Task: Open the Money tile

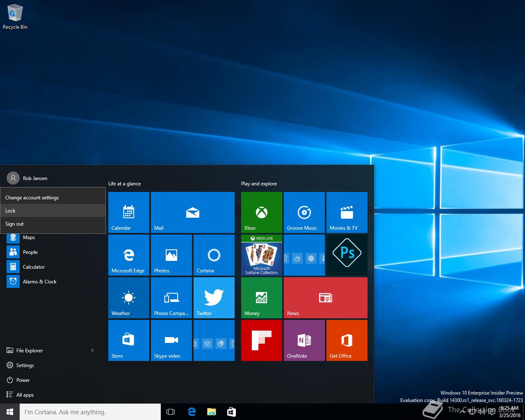Action: coord(262,298)
